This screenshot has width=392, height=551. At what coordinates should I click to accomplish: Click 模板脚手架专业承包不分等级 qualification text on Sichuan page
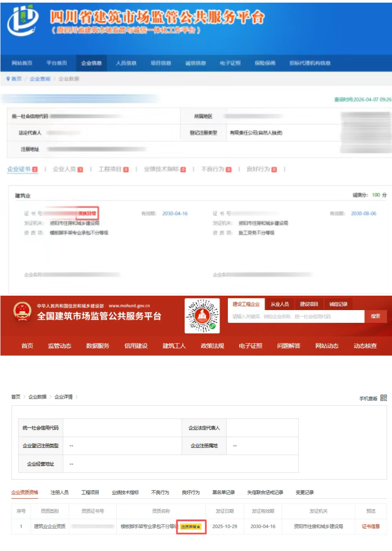click(x=79, y=233)
